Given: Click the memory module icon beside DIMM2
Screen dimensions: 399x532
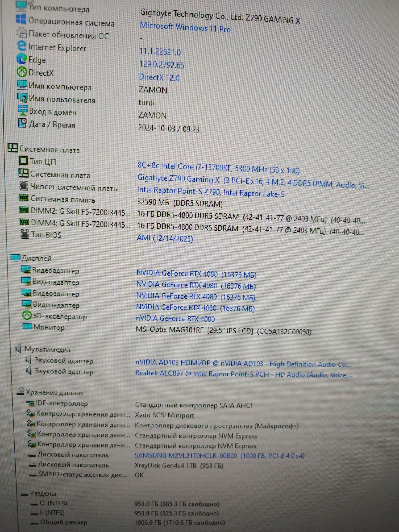Looking at the screenshot, I should (x=24, y=210).
